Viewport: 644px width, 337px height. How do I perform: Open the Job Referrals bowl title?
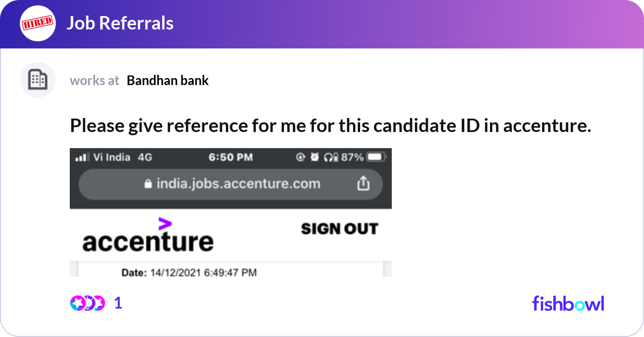coord(120,23)
